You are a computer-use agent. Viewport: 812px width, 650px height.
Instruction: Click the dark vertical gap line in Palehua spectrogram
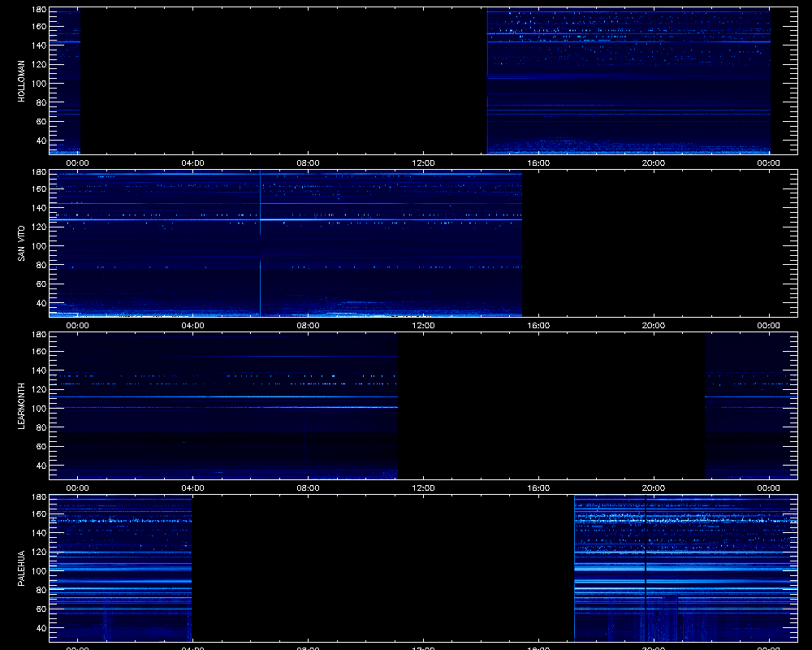(x=646, y=568)
